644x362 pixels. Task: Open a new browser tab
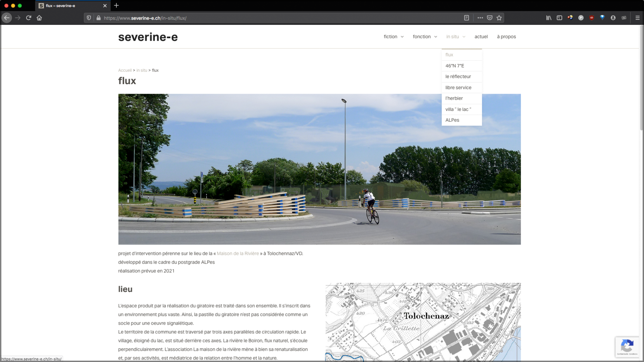click(x=116, y=5)
